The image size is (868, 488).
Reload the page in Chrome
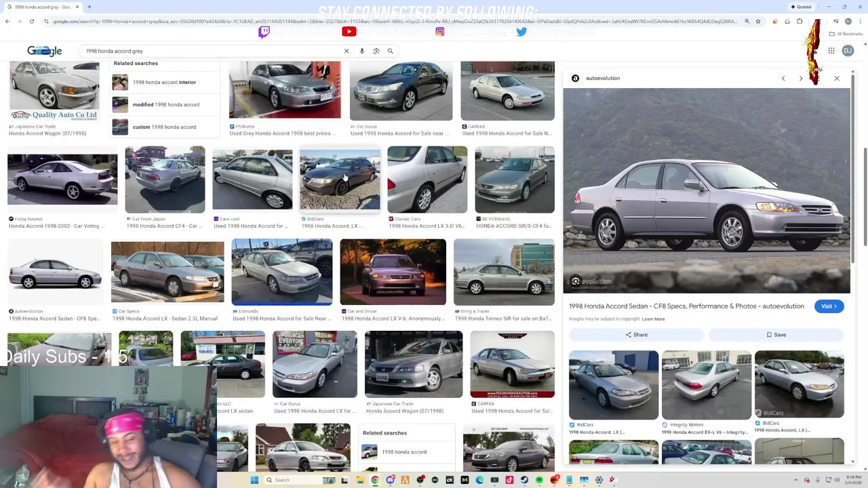31,21
